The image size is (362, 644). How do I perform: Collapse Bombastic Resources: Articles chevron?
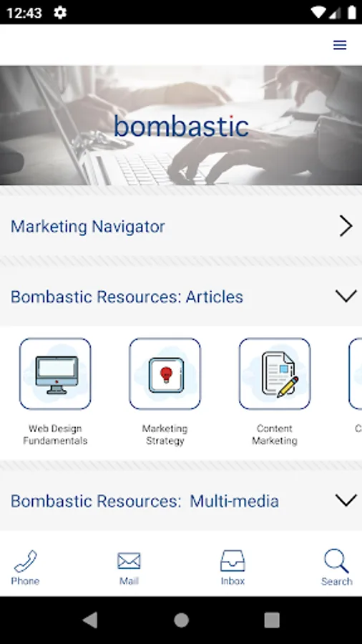click(346, 296)
